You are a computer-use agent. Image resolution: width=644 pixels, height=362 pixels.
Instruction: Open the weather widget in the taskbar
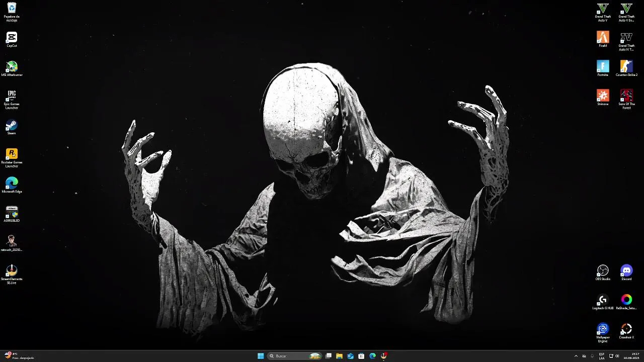19,356
